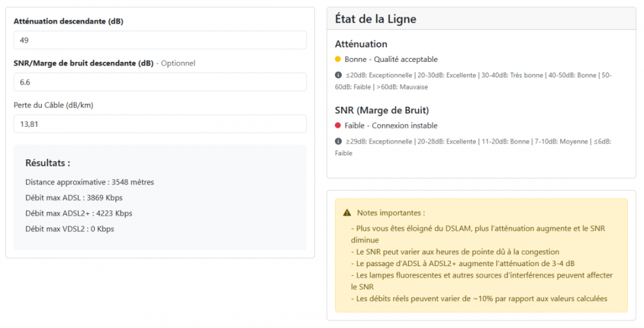Click the warning triangle icon in notes
Screen dimensions: 644x328
347,213
